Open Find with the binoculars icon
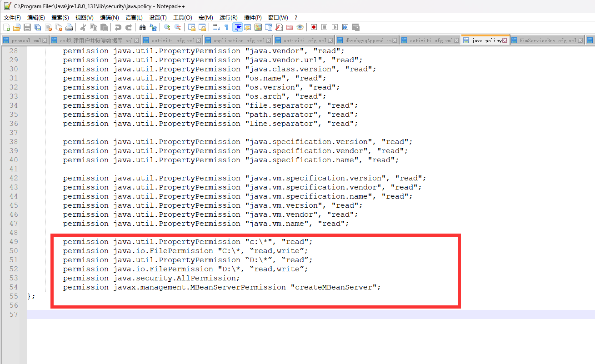The width and height of the screenshot is (595, 364). click(x=142, y=27)
